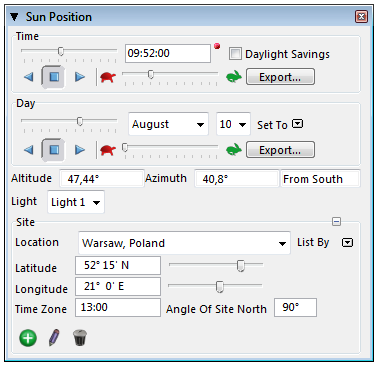
Task: Open the List By dropdown arrow
Action: tap(347, 243)
